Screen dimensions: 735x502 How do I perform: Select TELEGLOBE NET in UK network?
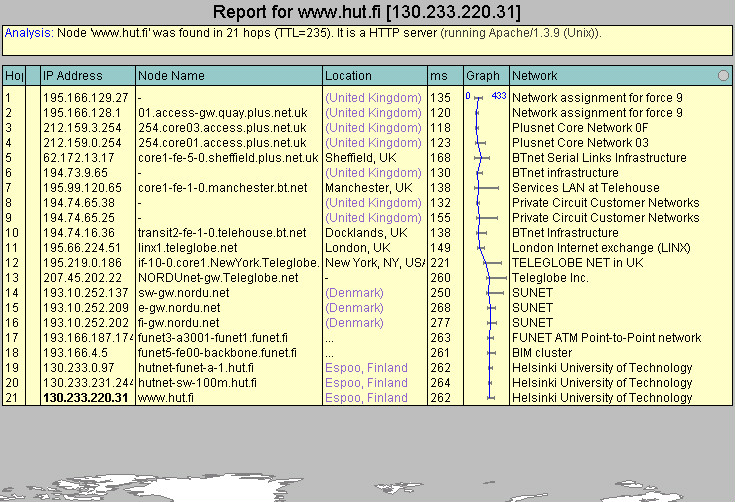click(x=578, y=262)
